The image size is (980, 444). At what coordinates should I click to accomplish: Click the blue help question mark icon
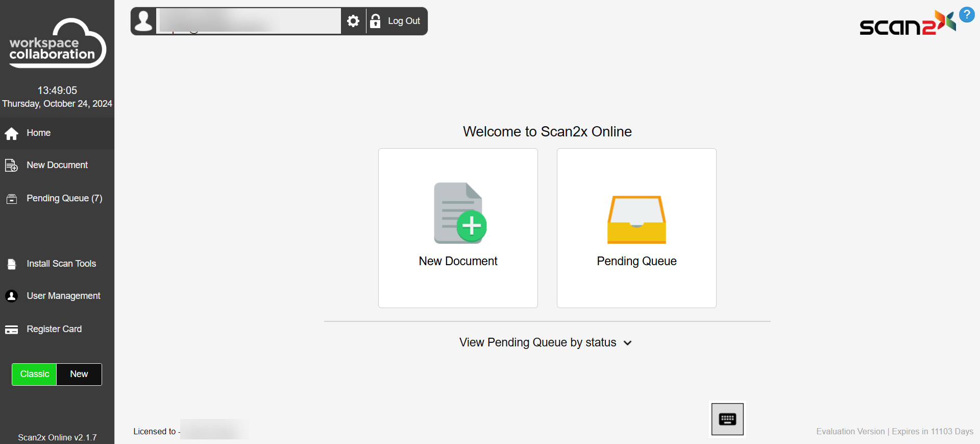tap(967, 14)
